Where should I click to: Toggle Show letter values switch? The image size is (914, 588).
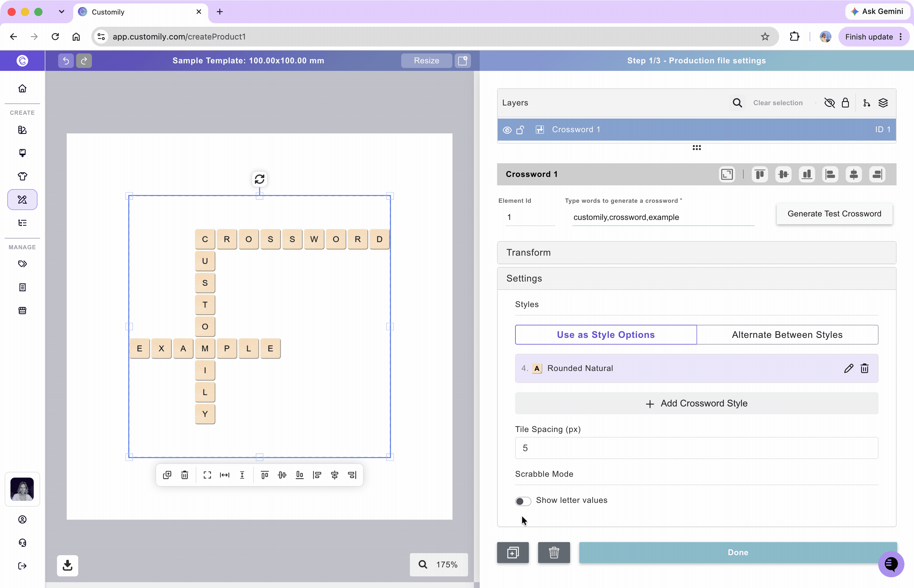[523, 501]
